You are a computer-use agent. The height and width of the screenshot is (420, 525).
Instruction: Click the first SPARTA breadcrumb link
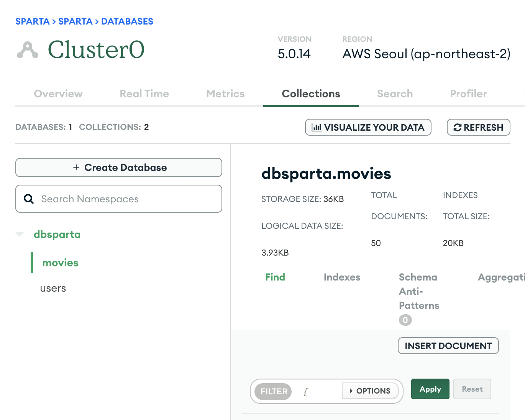33,21
